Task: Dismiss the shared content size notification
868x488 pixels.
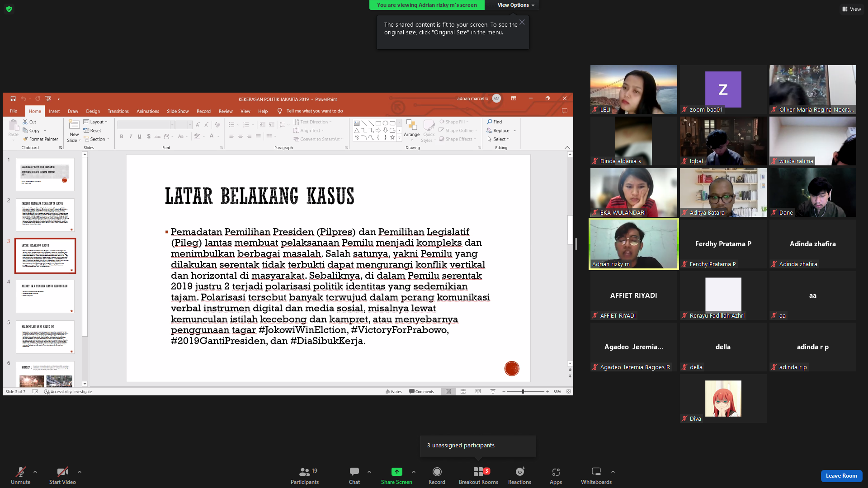Action: (x=522, y=22)
